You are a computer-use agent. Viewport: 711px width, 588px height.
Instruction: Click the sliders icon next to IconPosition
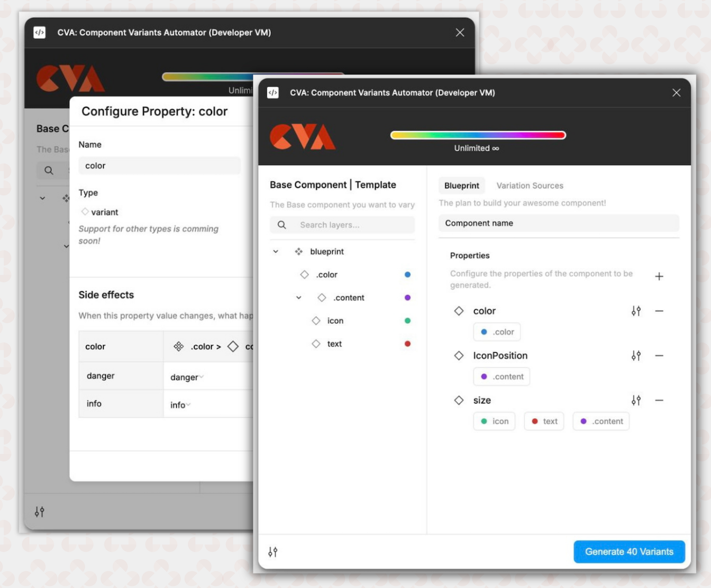click(636, 355)
